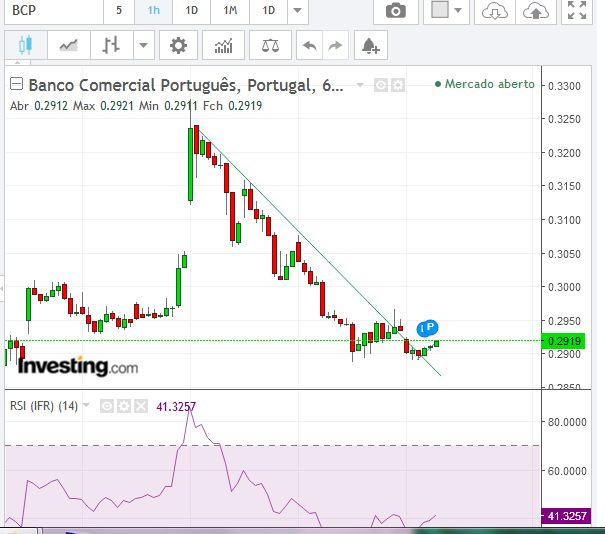Take a chart snapshot with camera icon

(x=396, y=11)
